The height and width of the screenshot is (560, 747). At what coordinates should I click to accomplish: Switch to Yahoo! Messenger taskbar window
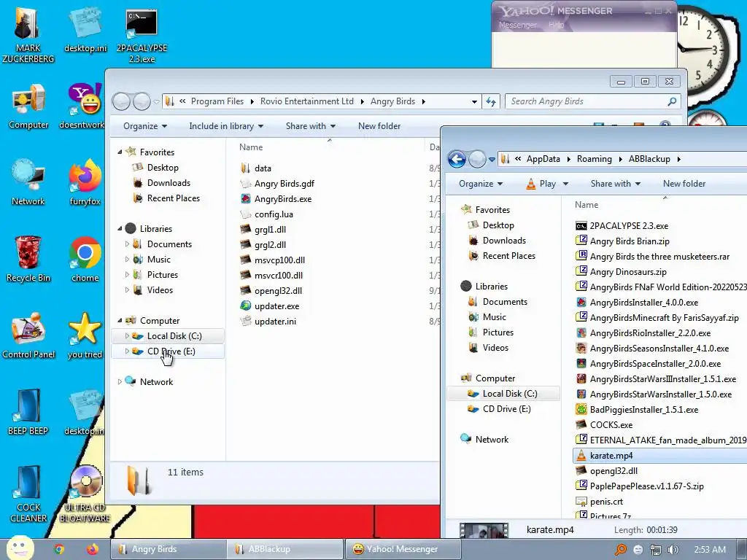(403, 549)
